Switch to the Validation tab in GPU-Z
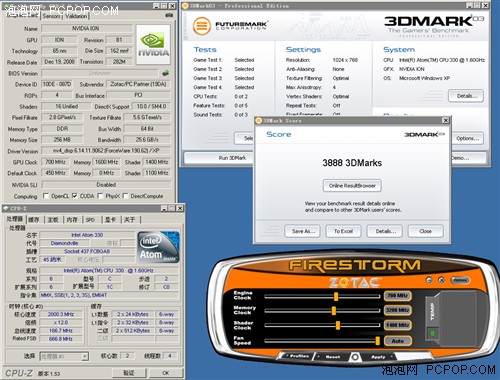Screen dimensions: 500x380 click(x=76, y=16)
